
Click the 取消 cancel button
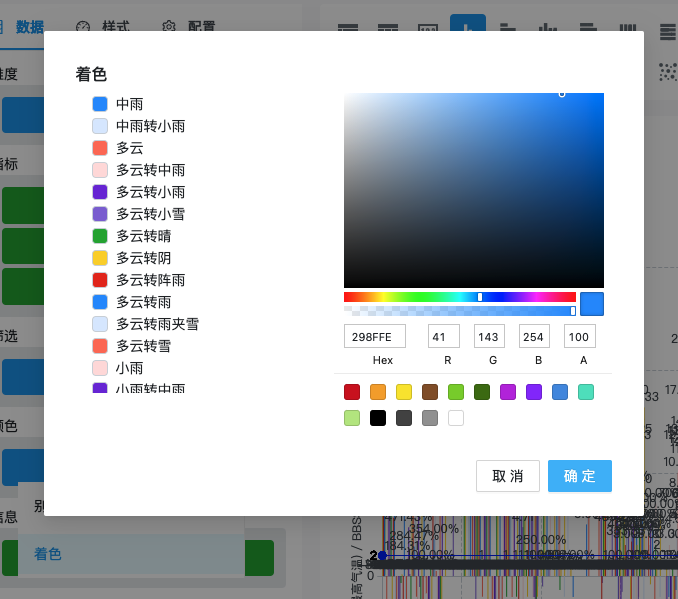[508, 476]
